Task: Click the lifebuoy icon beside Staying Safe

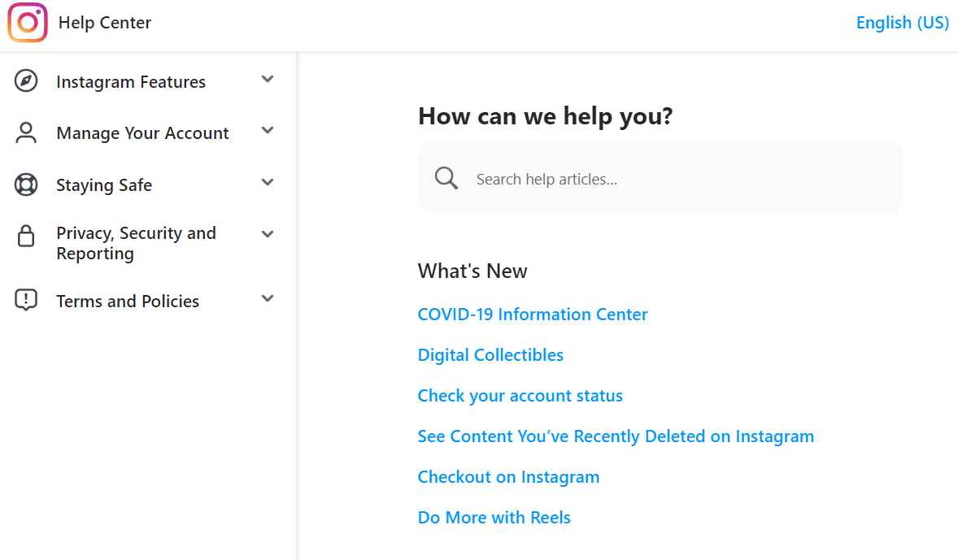Action: (26, 184)
